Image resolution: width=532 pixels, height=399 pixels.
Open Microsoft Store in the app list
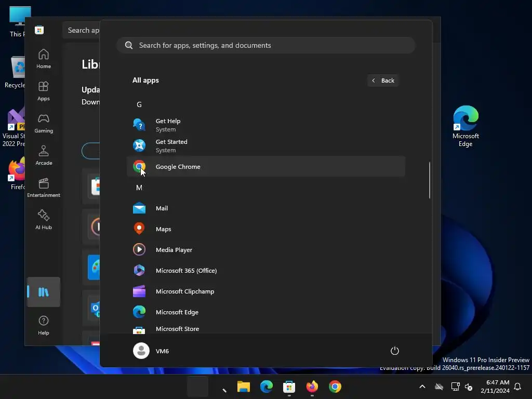265,328
